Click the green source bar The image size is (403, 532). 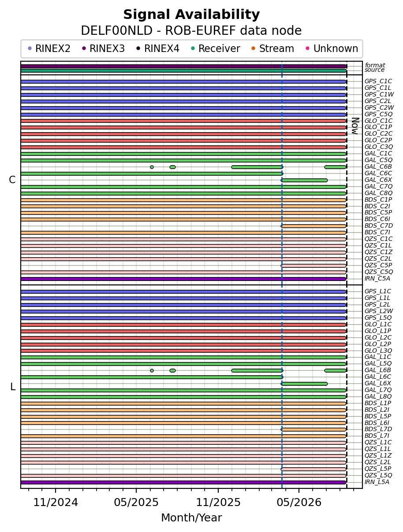coord(183,70)
